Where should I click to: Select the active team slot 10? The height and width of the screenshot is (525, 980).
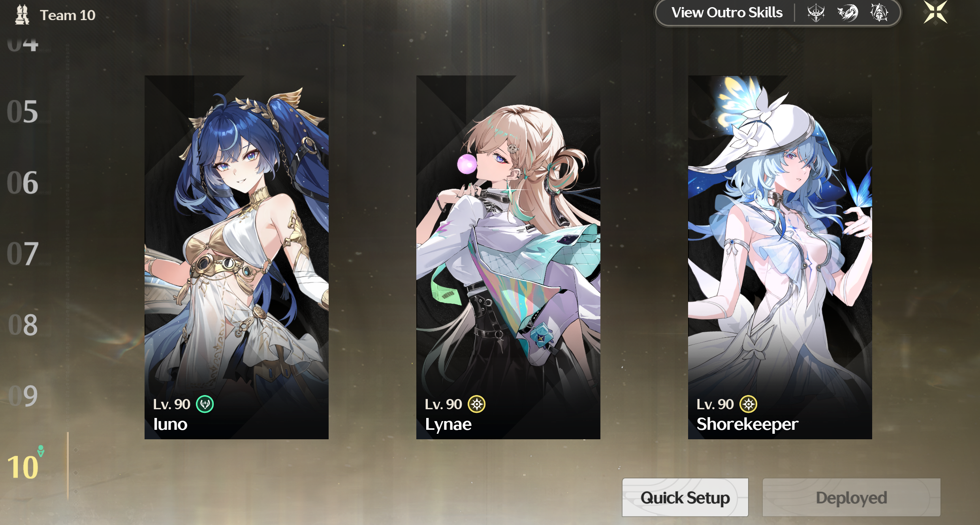tap(23, 467)
